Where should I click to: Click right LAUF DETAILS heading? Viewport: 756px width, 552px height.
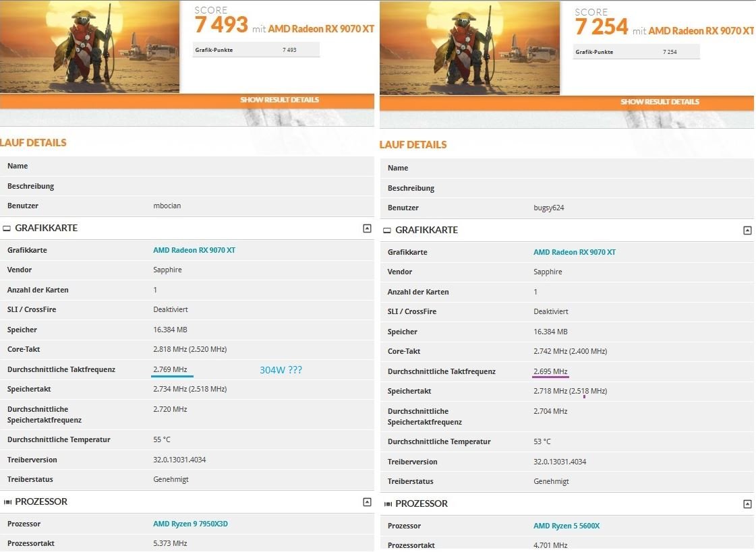point(413,144)
